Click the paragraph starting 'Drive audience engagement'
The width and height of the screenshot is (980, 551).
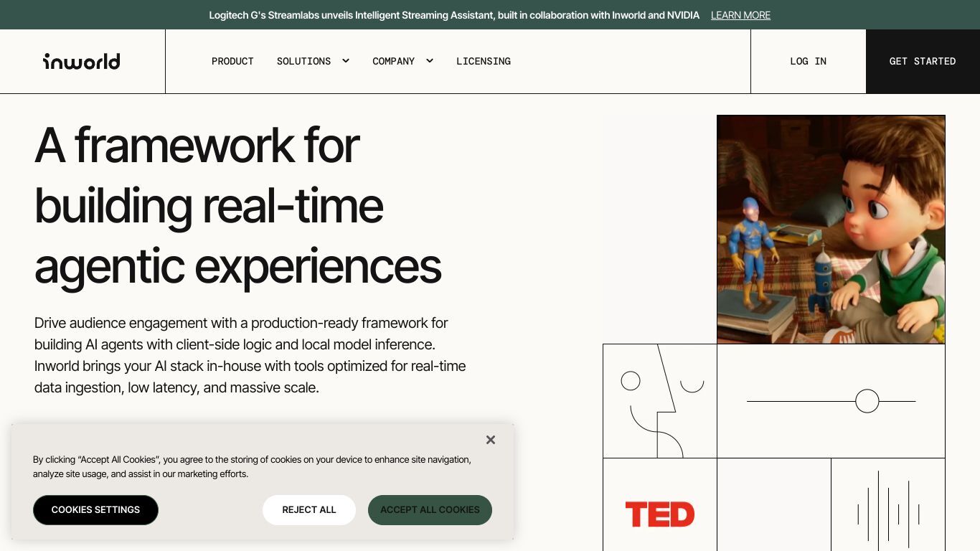tap(250, 355)
